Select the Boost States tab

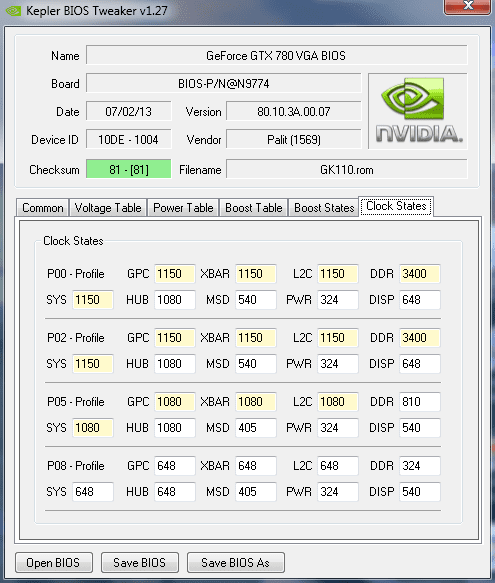(324, 207)
